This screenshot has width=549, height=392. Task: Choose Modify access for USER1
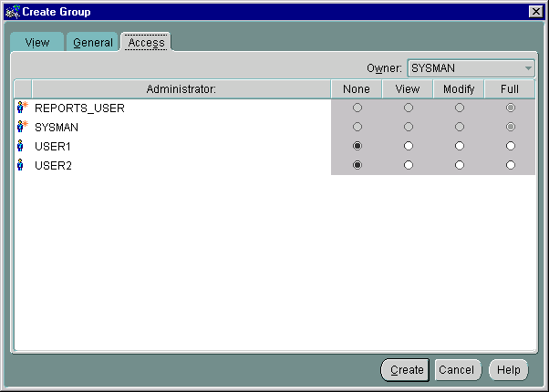click(459, 146)
